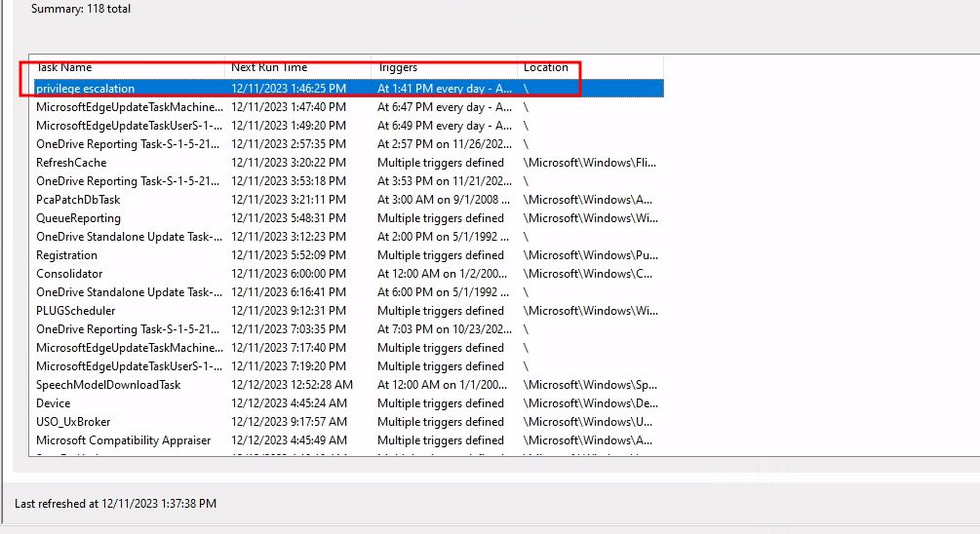Select MicrosoftEdgeUpdateTaskUser task running at 1:49:20 PM
The height and width of the screenshot is (534, 980).
[x=129, y=126]
